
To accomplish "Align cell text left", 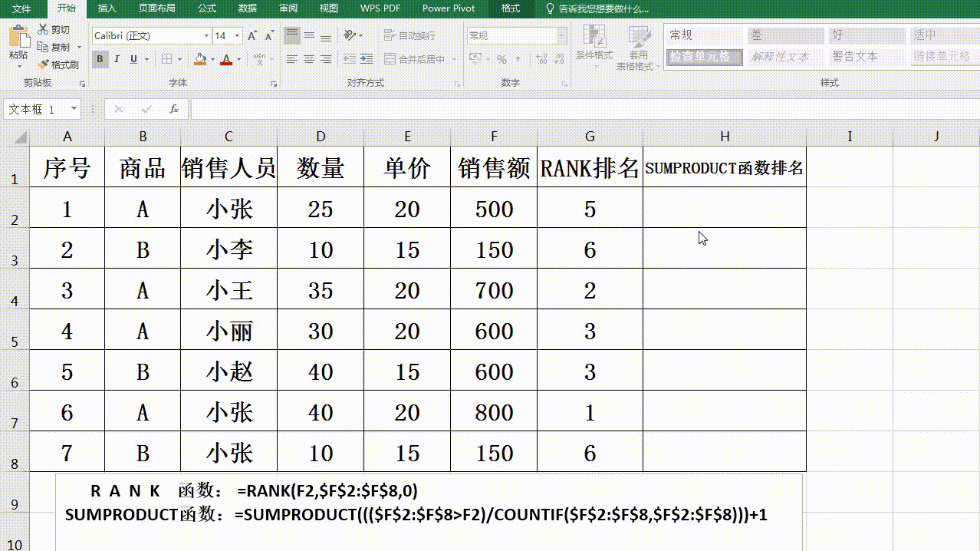I will (x=292, y=59).
